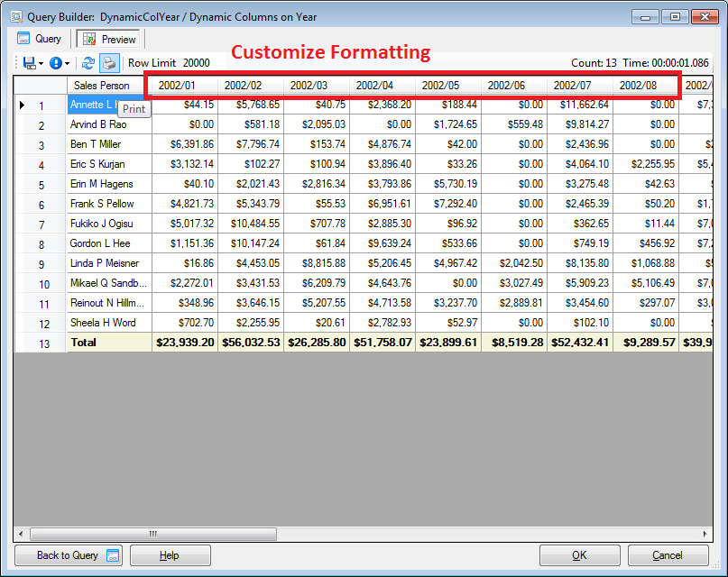Click the Back to Query button

tap(69, 555)
